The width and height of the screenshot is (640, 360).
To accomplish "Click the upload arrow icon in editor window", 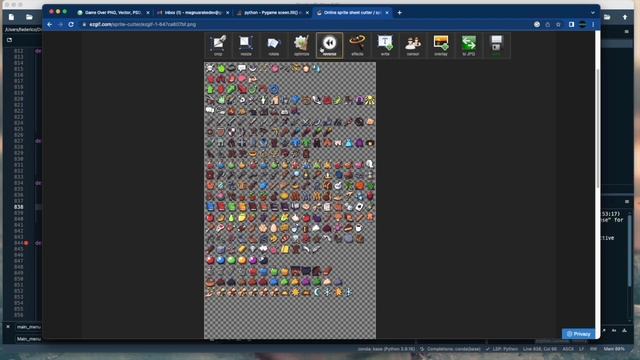I will pyautogui.click(x=625, y=17).
